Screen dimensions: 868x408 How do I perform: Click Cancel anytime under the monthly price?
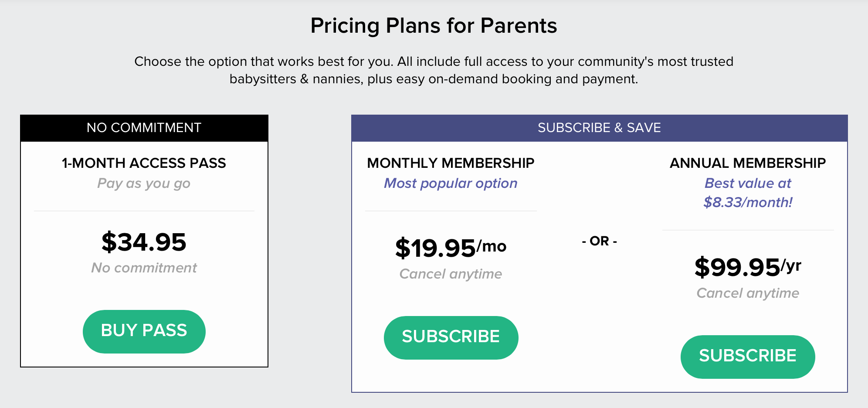tap(451, 274)
